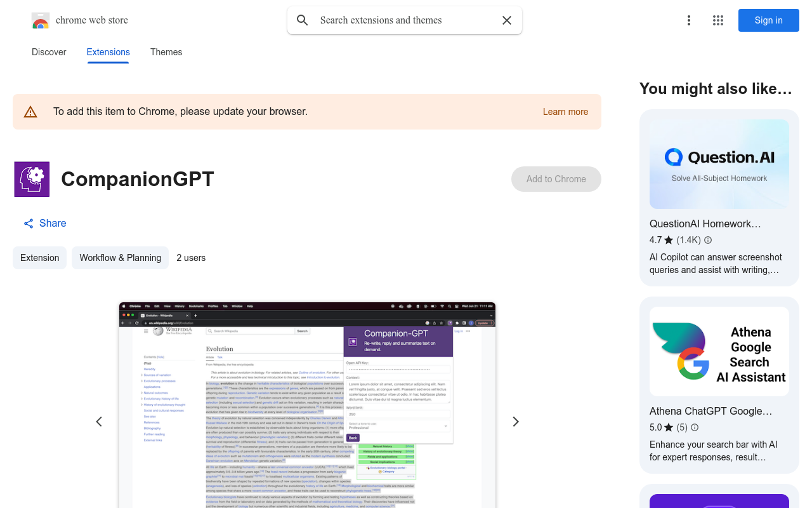Open the Google apps grid

coord(718,20)
